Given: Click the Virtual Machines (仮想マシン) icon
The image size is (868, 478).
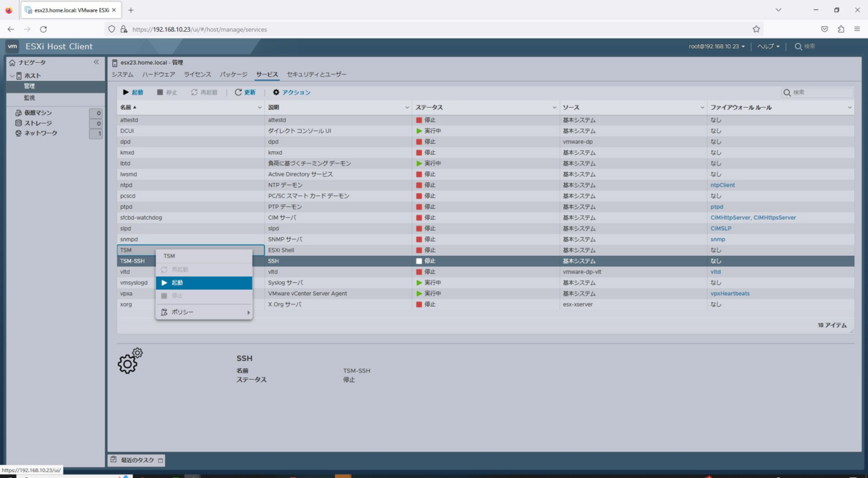Looking at the screenshot, I should click(x=19, y=113).
